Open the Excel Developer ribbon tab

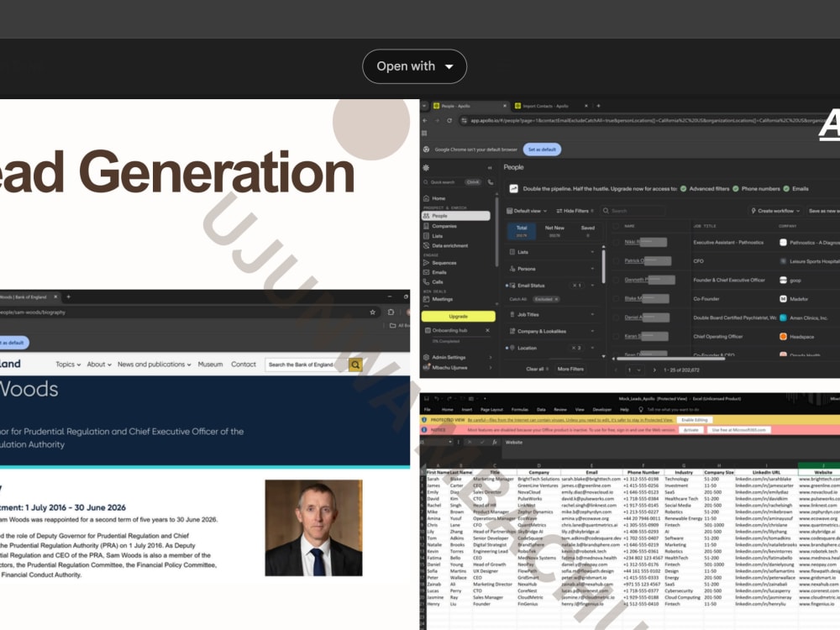coord(601,409)
